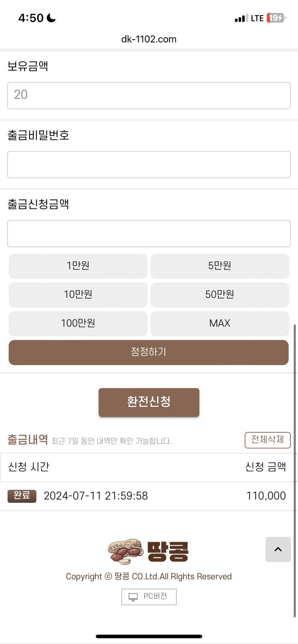The height and width of the screenshot is (644, 298).
Task: Focus the 출금신청금액 amount field
Action: coord(149,234)
